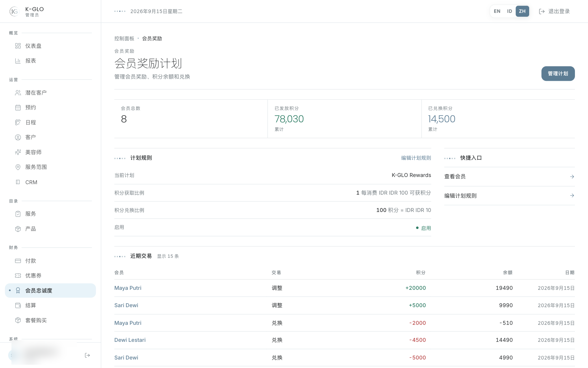The height and width of the screenshot is (368, 588).
Task: Open 会员忠诚度 menu item
Action: pyautogui.click(x=50, y=290)
